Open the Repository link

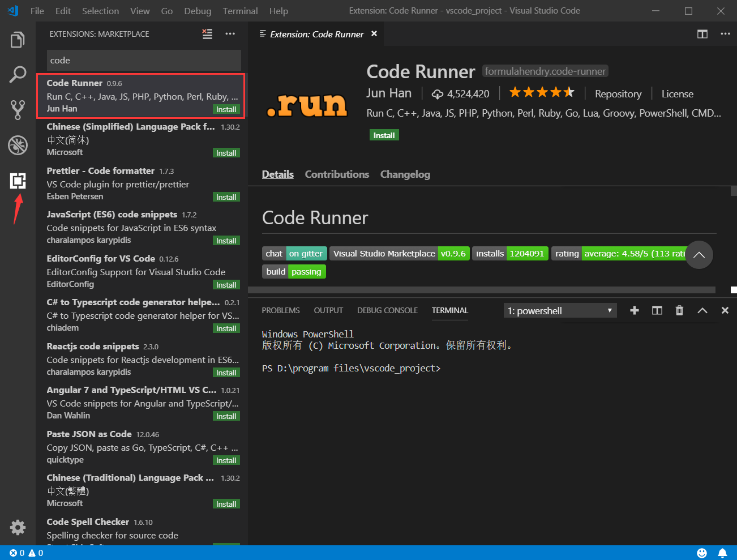(x=618, y=94)
